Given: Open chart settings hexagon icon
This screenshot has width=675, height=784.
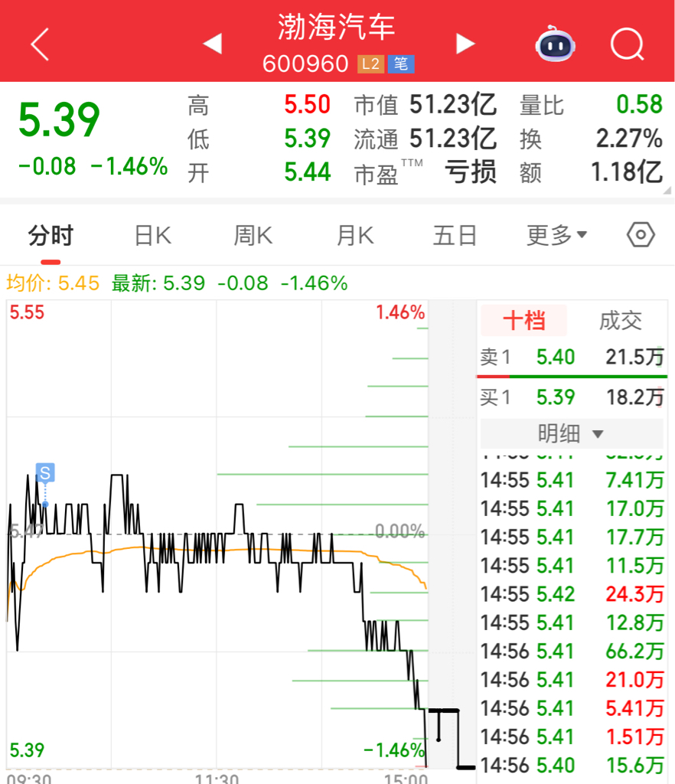Looking at the screenshot, I should [x=641, y=235].
